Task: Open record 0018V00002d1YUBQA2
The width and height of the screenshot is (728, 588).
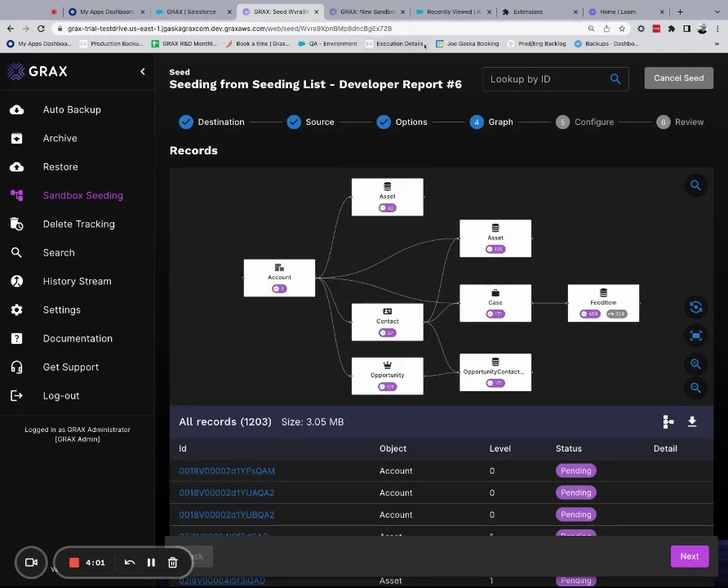Action: point(227,514)
